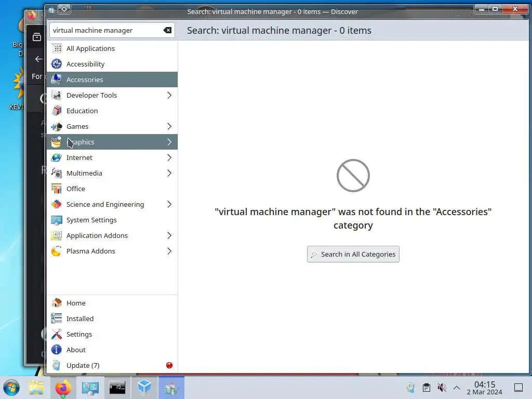
Task: Open Discover Settings page
Action: (112, 334)
